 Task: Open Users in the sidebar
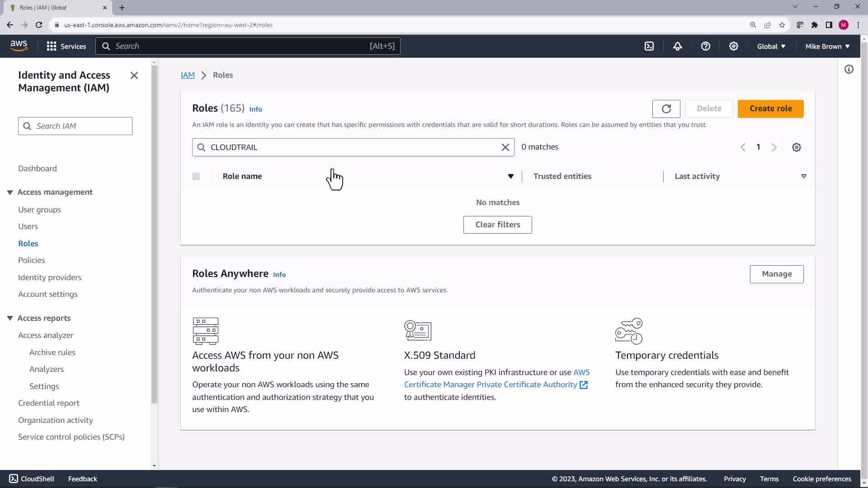click(28, 226)
